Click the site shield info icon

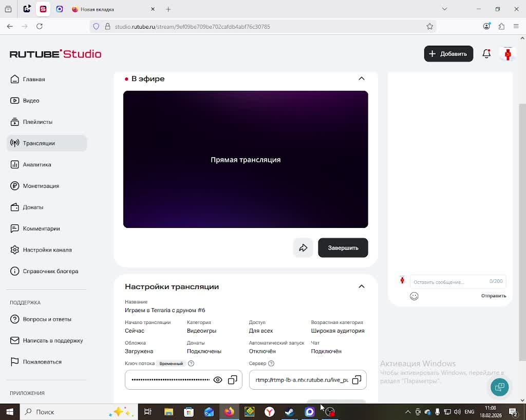pos(96,27)
